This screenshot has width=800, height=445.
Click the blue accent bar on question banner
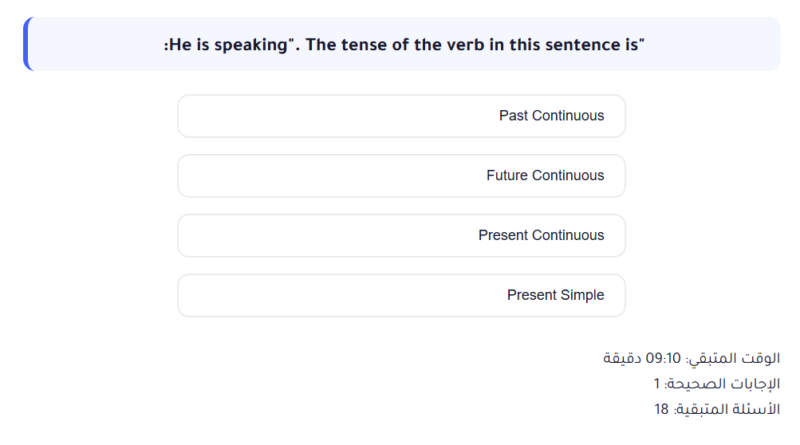click(x=26, y=44)
